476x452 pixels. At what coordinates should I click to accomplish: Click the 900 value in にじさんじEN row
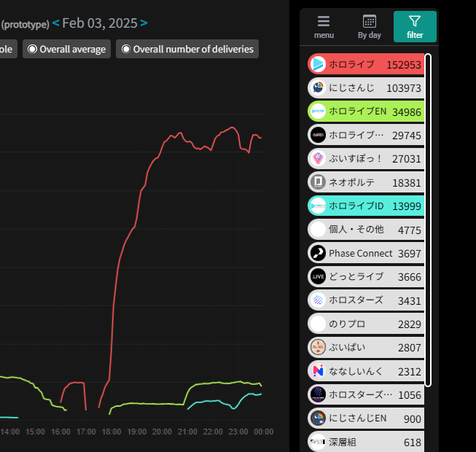coord(413,419)
